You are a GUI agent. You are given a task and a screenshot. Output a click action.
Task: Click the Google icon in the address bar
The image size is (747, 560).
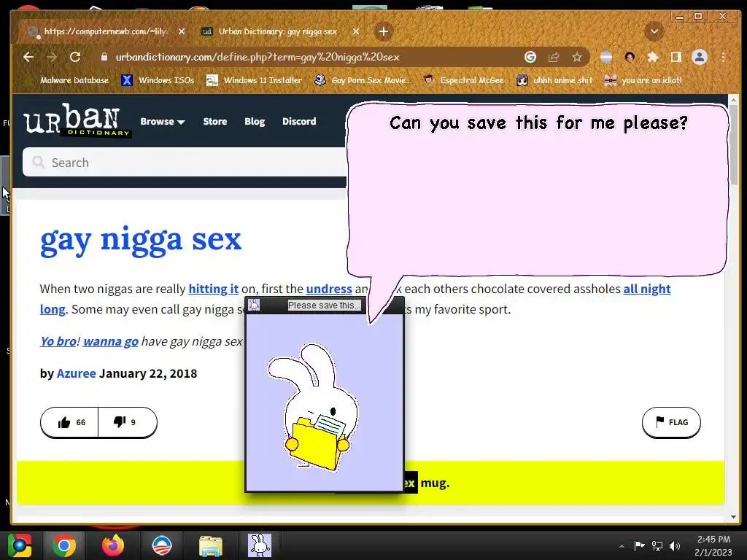tap(530, 57)
